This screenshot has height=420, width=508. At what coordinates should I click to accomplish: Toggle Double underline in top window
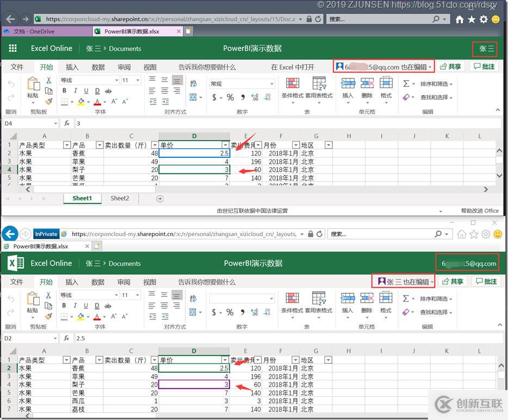click(97, 91)
